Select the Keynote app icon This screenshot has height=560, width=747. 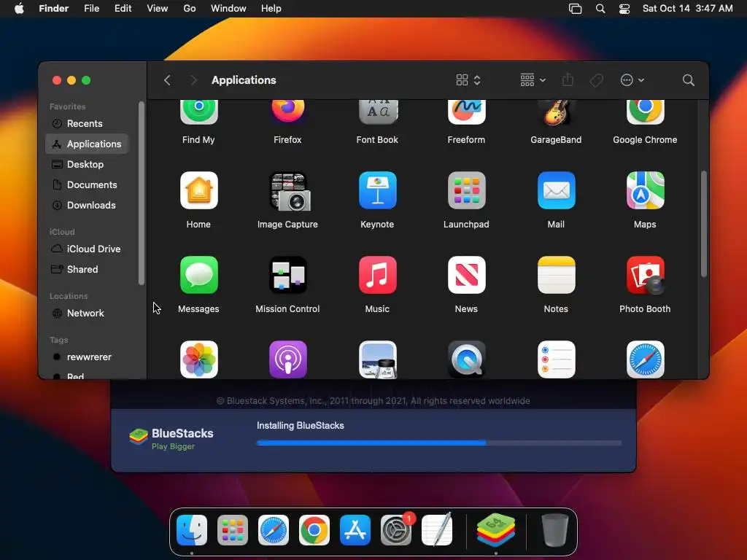[x=377, y=190]
